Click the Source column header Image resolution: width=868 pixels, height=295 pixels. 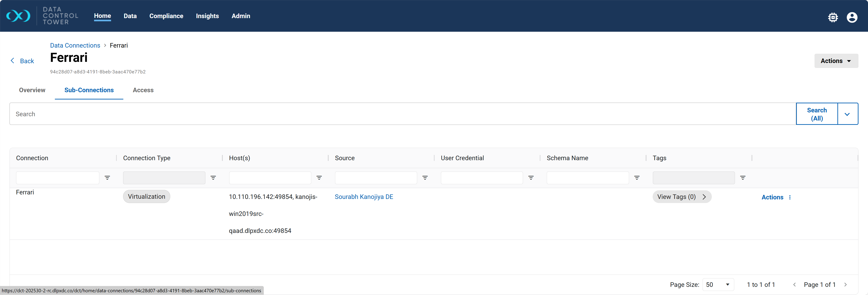pyautogui.click(x=344, y=158)
